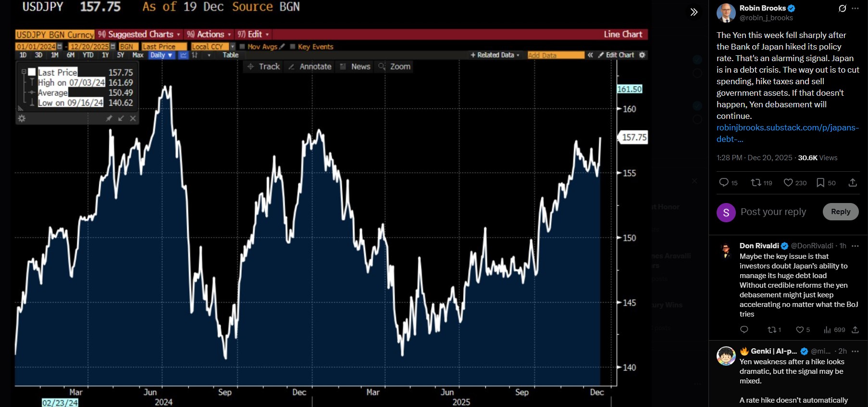Like the post with 230 likes
Viewport: 868px width, 407px height.
tap(788, 182)
